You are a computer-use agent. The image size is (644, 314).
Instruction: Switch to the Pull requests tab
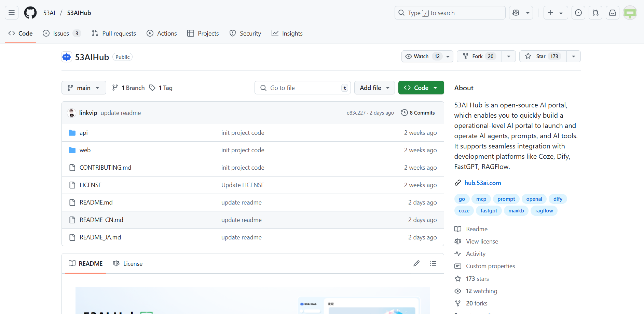pyautogui.click(x=114, y=34)
